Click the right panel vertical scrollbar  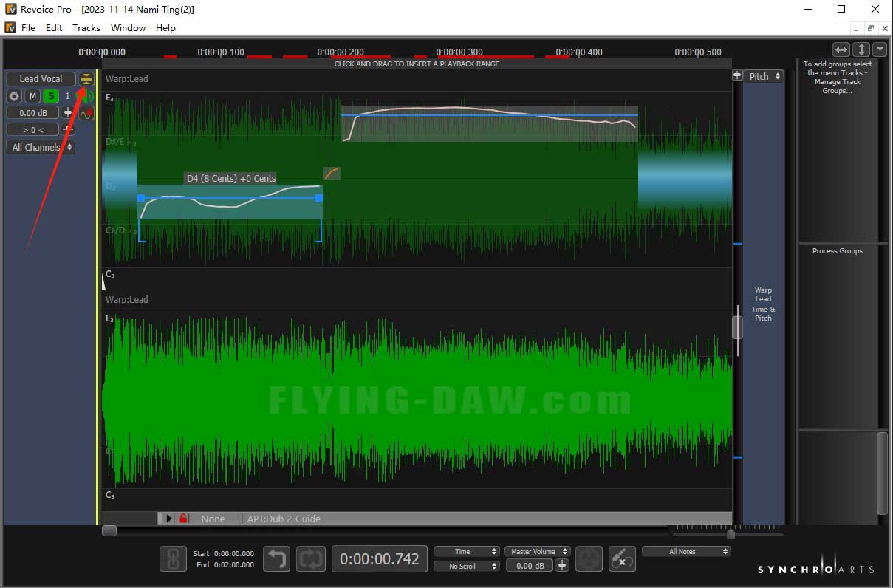882,473
